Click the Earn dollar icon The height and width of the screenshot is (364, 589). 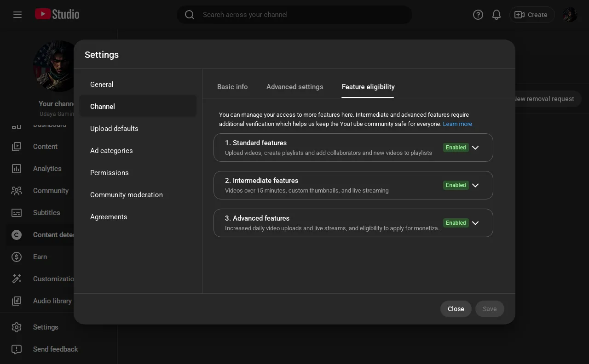tap(17, 257)
